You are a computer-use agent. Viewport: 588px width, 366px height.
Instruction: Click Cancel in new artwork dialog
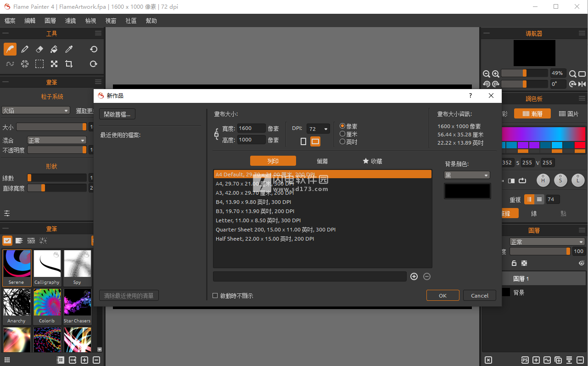[480, 295]
